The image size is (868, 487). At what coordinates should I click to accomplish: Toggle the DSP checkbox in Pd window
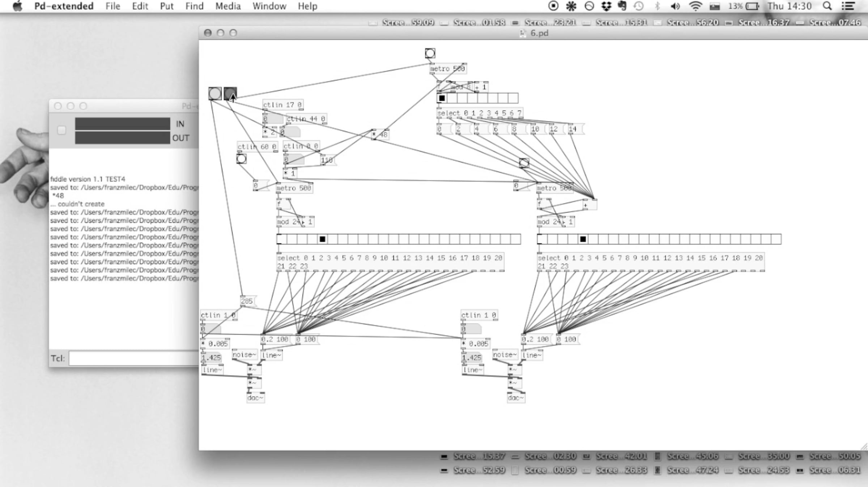[61, 130]
